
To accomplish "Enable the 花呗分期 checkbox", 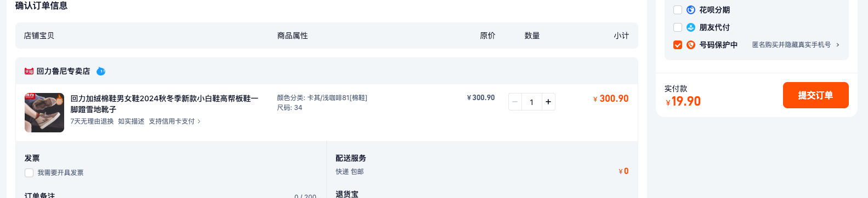I will 678,10.
